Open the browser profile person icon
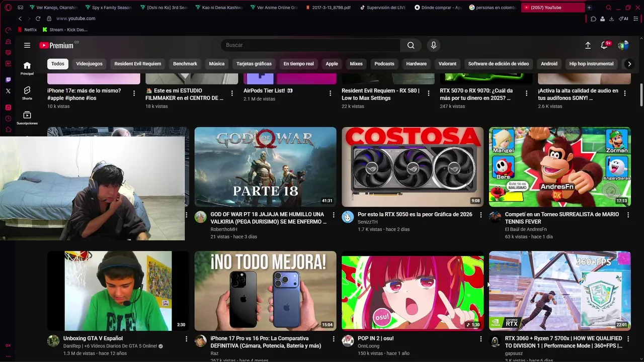 (x=603, y=19)
